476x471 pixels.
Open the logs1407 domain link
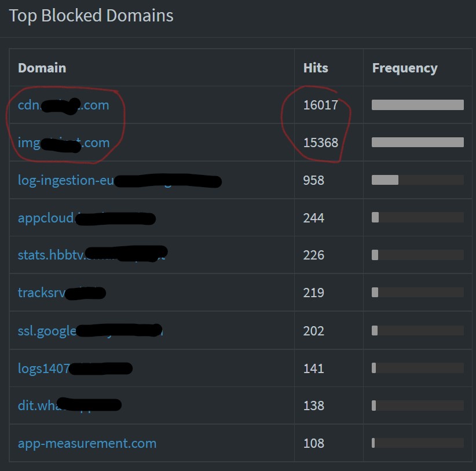click(x=75, y=368)
